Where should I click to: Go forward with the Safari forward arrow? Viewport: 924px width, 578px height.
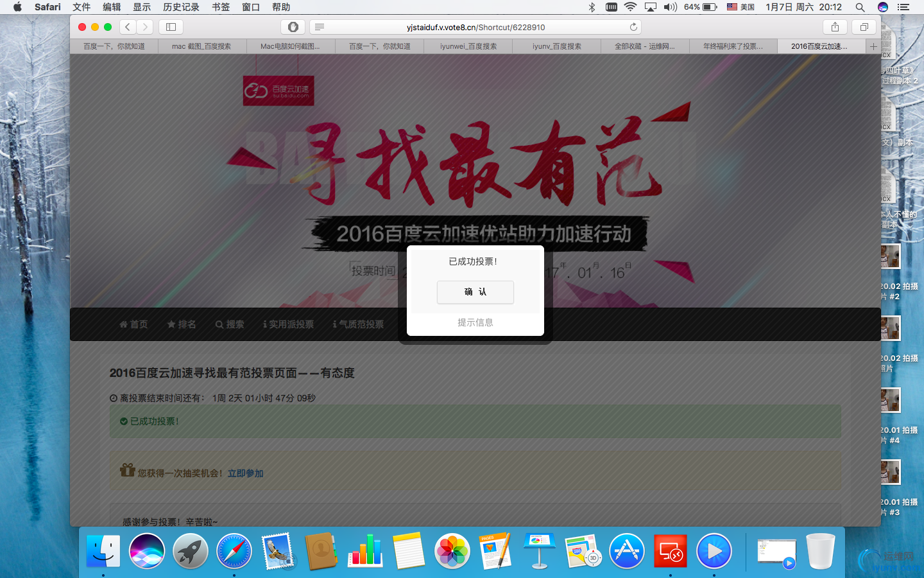(x=145, y=27)
